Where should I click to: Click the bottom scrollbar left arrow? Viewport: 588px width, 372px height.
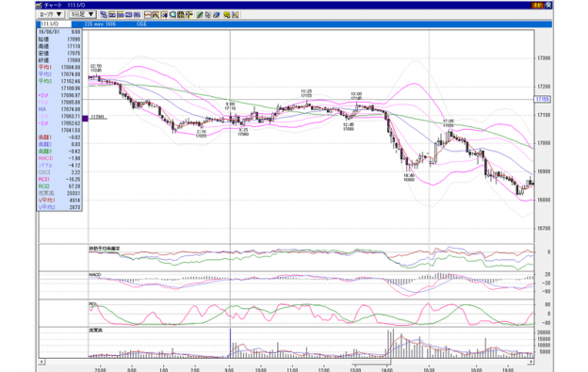coord(41,362)
